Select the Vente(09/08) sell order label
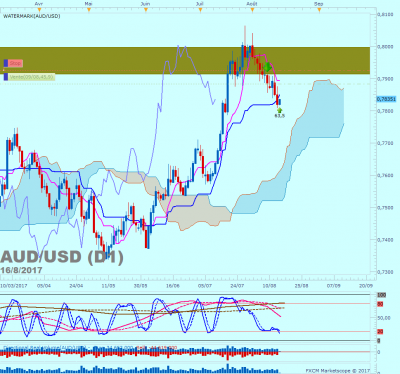Image resolution: width=400 pixels, height=374 pixels. tap(32, 77)
